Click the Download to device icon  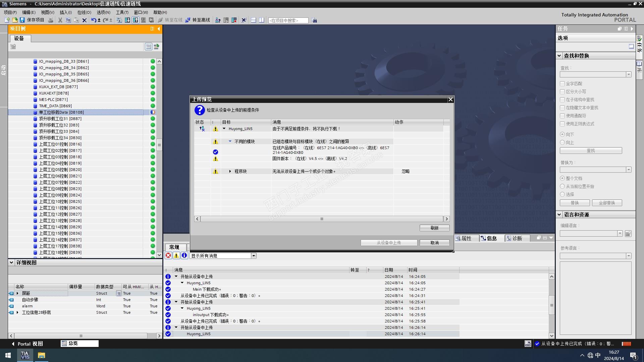point(127,20)
